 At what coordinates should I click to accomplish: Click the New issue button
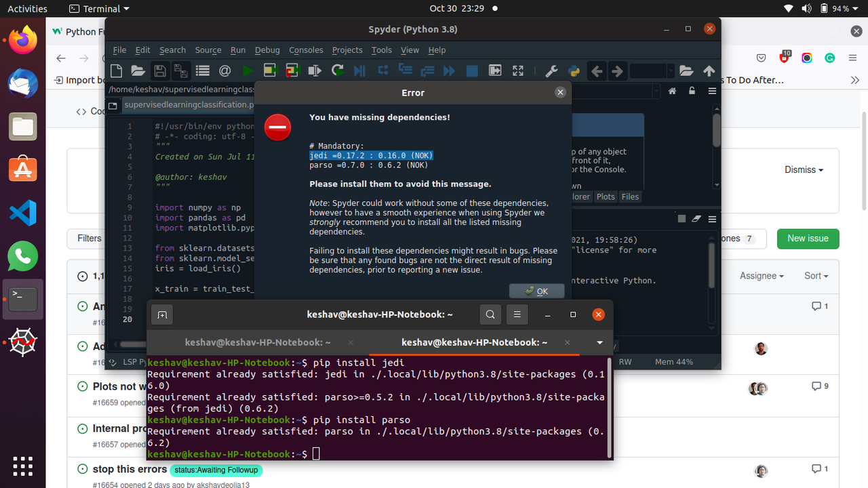(x=808, y=239)
